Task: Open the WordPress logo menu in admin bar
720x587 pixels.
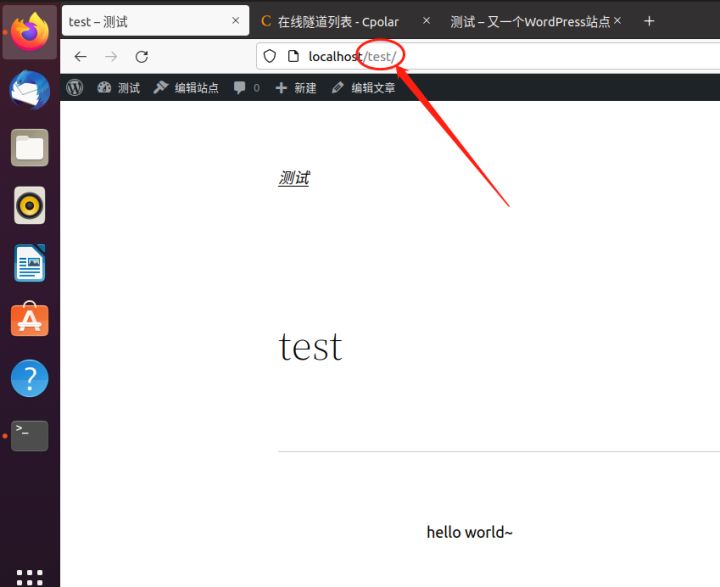Action: tap(75, 87)
